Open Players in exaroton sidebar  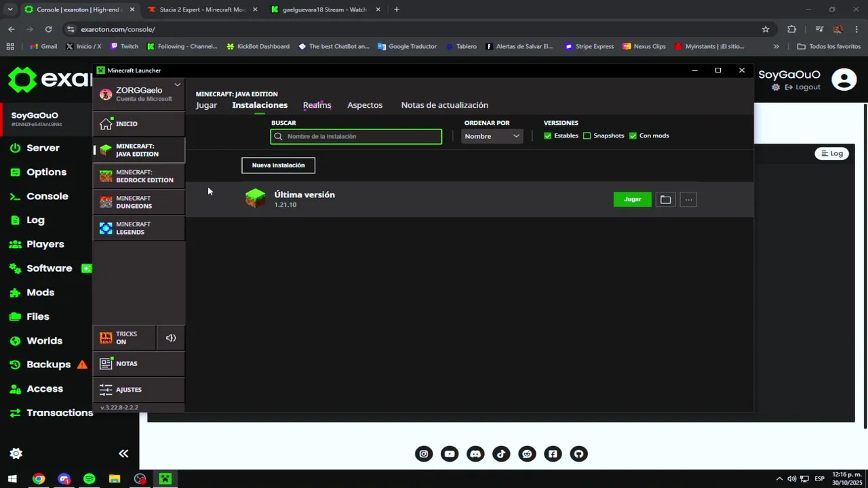pyautogui.click(x=45, y=244)
